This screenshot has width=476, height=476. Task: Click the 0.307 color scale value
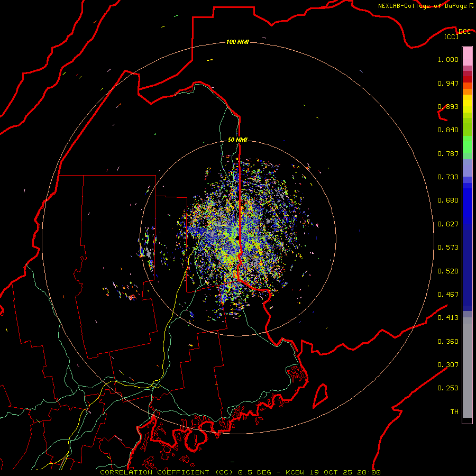click(448, 365)
